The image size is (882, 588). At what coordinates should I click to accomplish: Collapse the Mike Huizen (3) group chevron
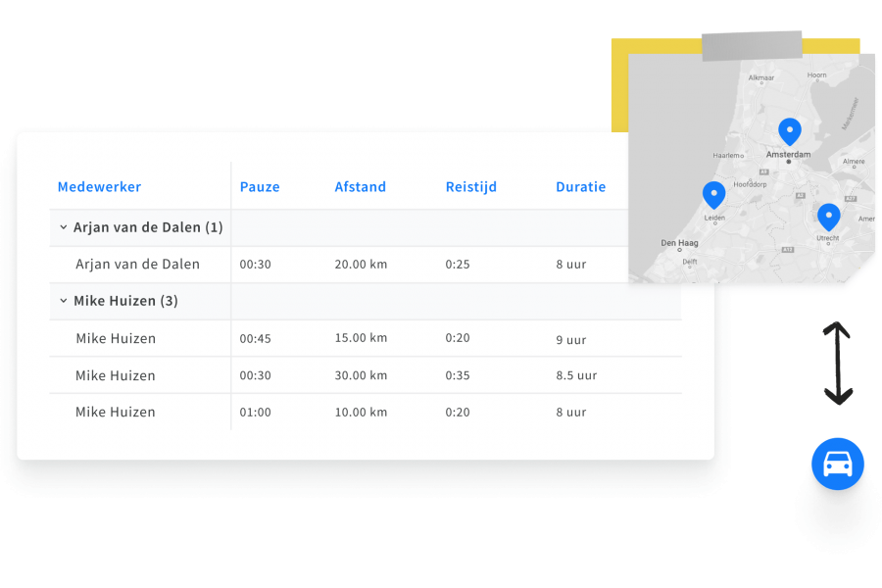click(64, 302)
